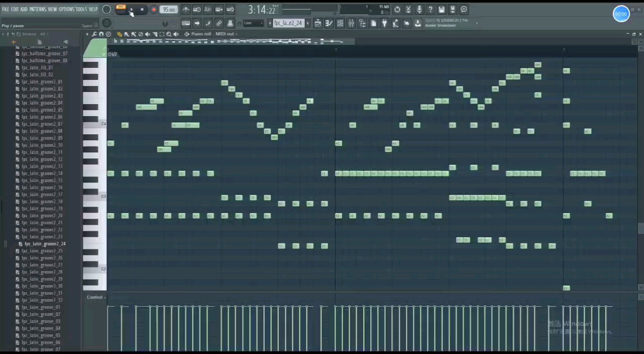Open the Browser 'All' tab dropdown
Image resolution: width=644 pixels, height=354 pixels.
43,34
